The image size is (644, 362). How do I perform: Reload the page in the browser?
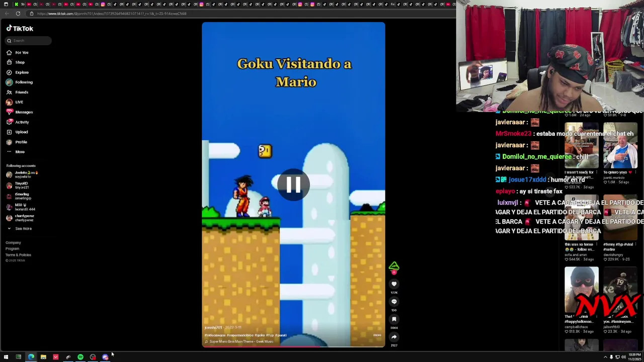pyautogui.click(x=18, y=14)
